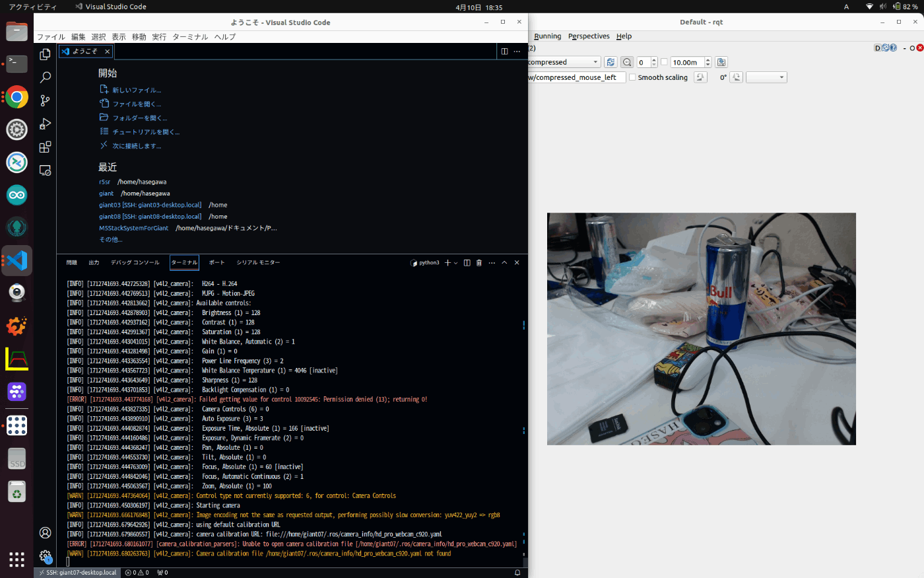
Task: Check the box next to the 10.00m field
Action: coord(665,61)
